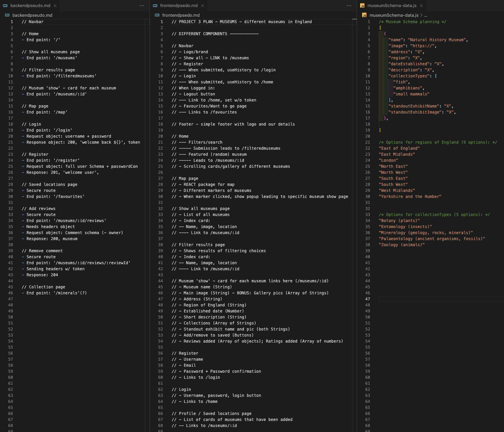
Task: Click "// Remove comment" line
Action: 42,251
